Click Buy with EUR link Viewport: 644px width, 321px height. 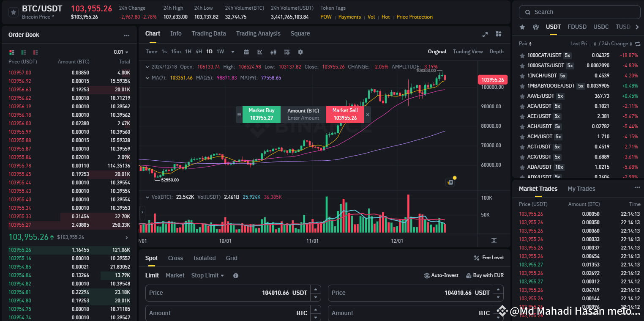(485, 275)
